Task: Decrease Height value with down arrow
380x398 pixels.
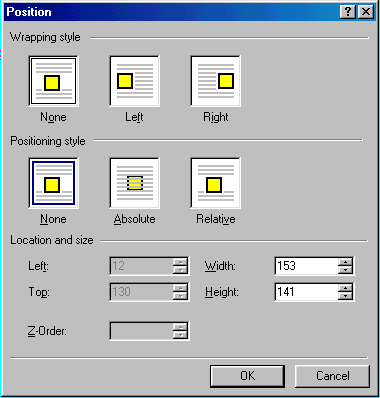Action: pos(345,296)
